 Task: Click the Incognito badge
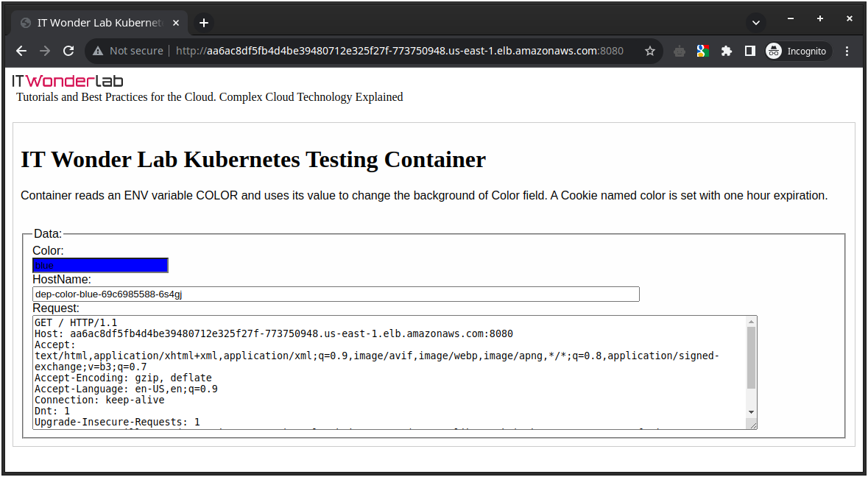coord(798,51)
